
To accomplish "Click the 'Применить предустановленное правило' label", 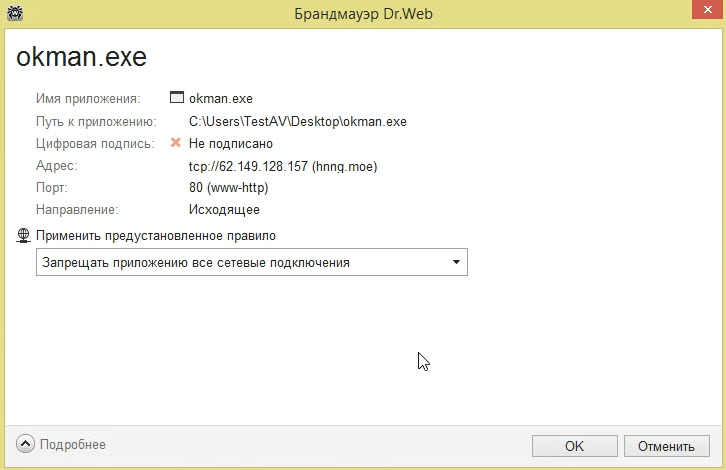I will [156, 236].
